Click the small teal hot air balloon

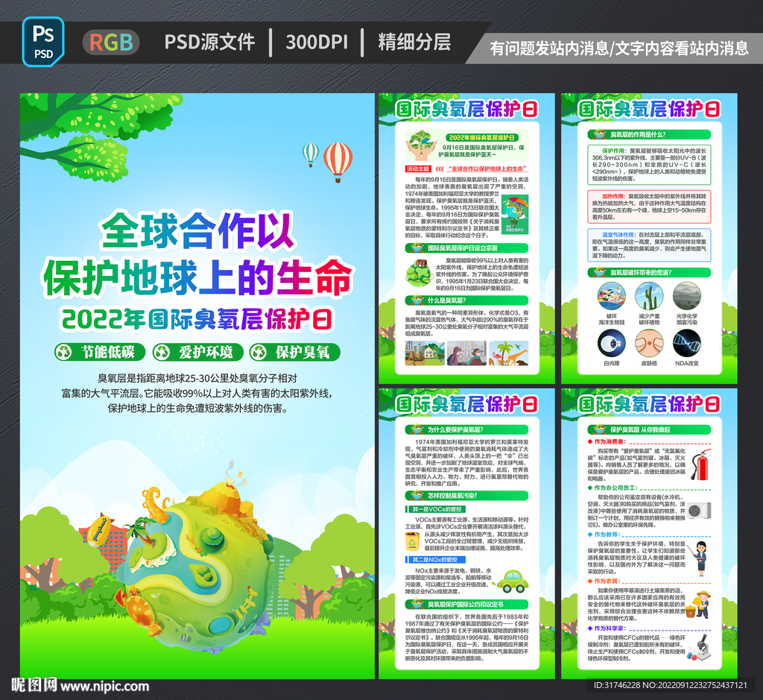311,154
